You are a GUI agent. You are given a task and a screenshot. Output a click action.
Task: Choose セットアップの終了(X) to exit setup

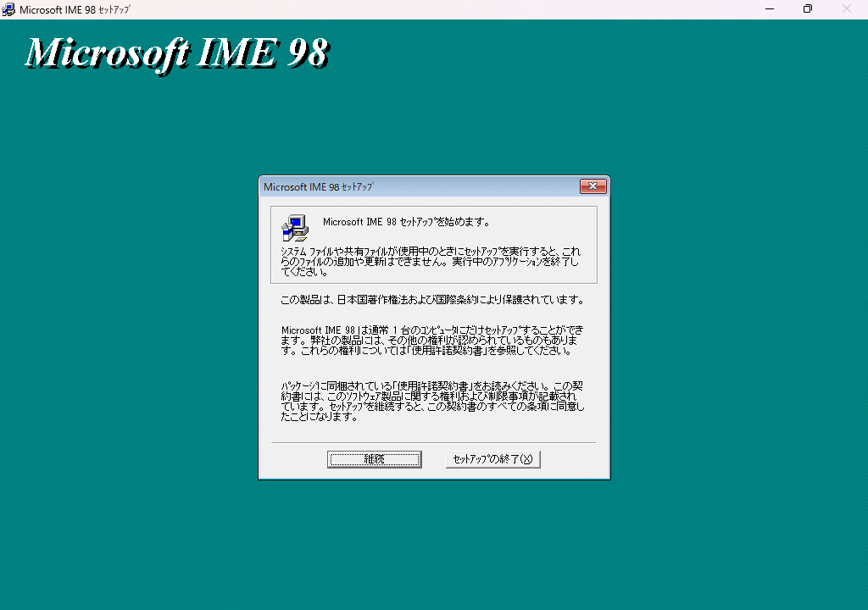pos(493,458)
